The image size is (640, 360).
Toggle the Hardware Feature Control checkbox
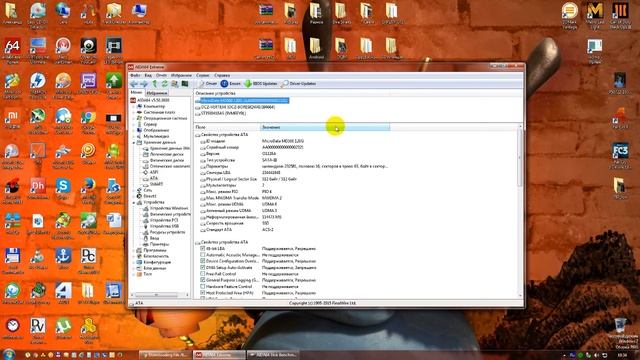coord(202,287)
